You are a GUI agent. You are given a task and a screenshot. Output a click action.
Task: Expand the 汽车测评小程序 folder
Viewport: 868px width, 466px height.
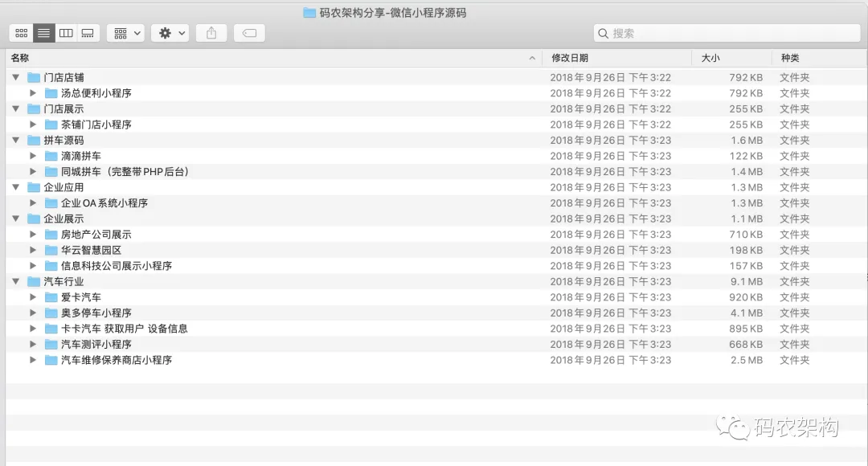(33, 344)
